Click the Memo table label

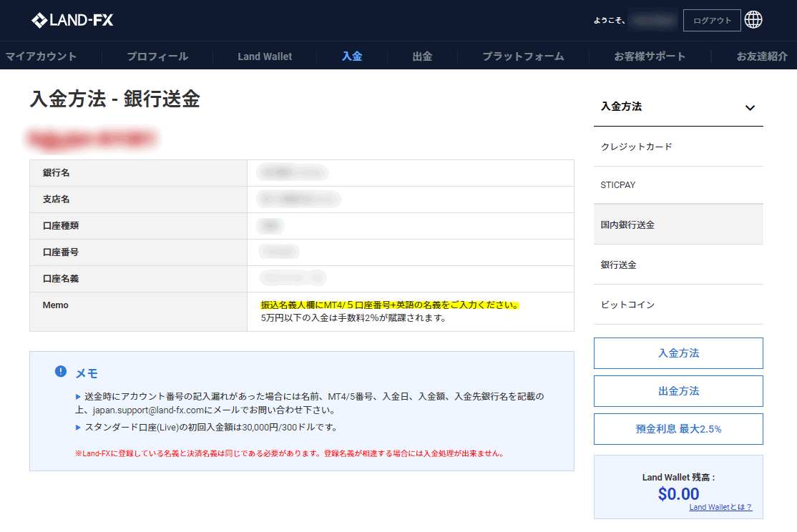point(55,305)
